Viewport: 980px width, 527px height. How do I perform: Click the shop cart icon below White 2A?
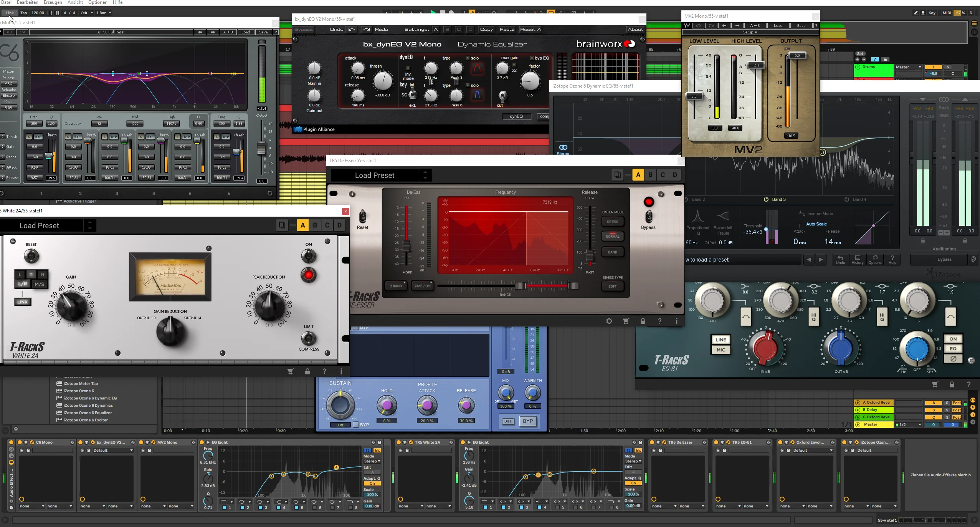pos(291,371)
